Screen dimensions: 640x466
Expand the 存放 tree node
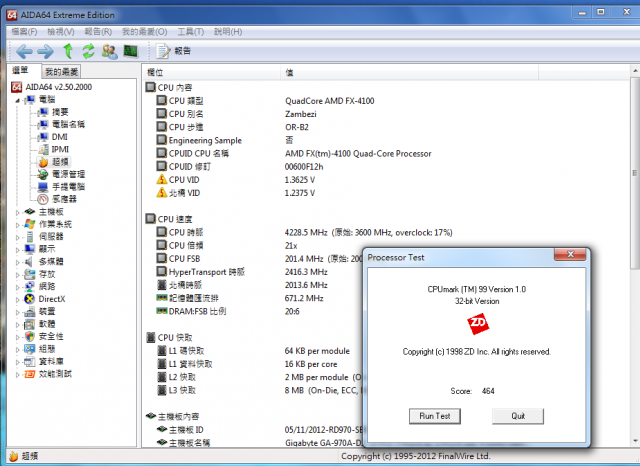pyautogui.click(x=17, y=275)
